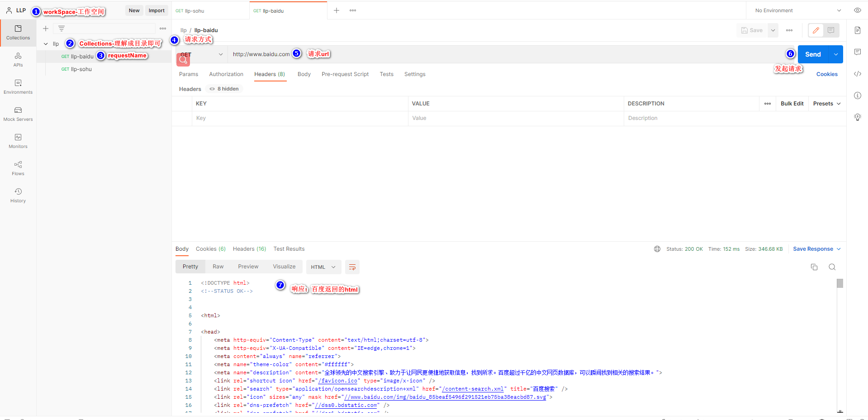Click the Import button
The height and width of the screenshot is (420, 868).
157,10
